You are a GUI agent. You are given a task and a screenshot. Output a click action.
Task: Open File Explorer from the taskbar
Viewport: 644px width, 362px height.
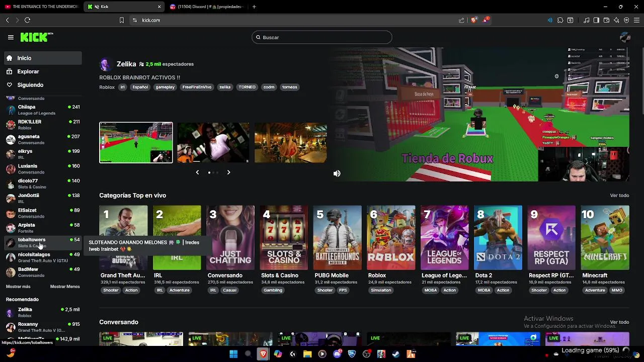(x=307, y=354)
